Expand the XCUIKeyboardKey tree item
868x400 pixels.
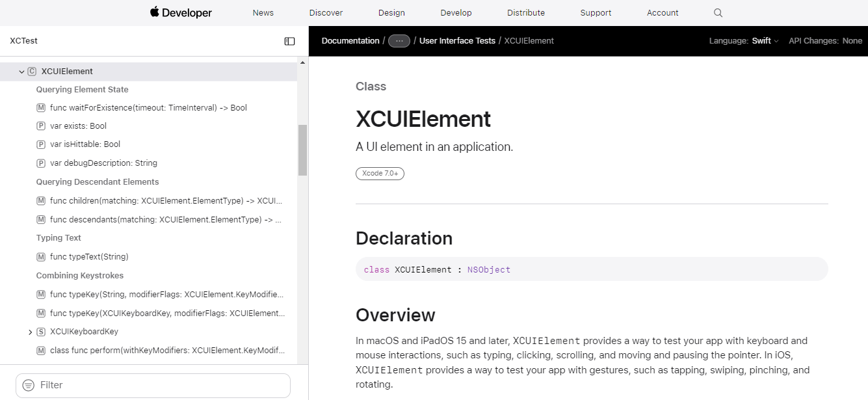31,332
